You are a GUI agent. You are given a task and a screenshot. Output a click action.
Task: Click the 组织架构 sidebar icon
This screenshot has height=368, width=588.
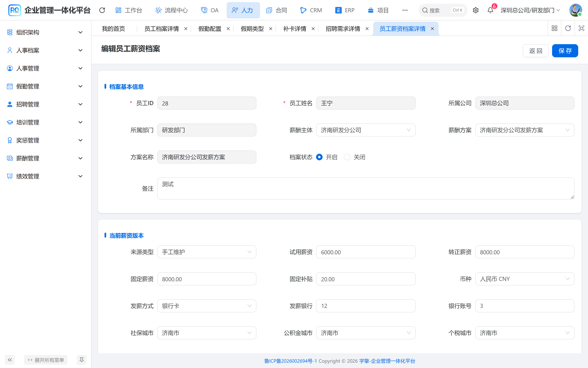[x=10, y=32]
